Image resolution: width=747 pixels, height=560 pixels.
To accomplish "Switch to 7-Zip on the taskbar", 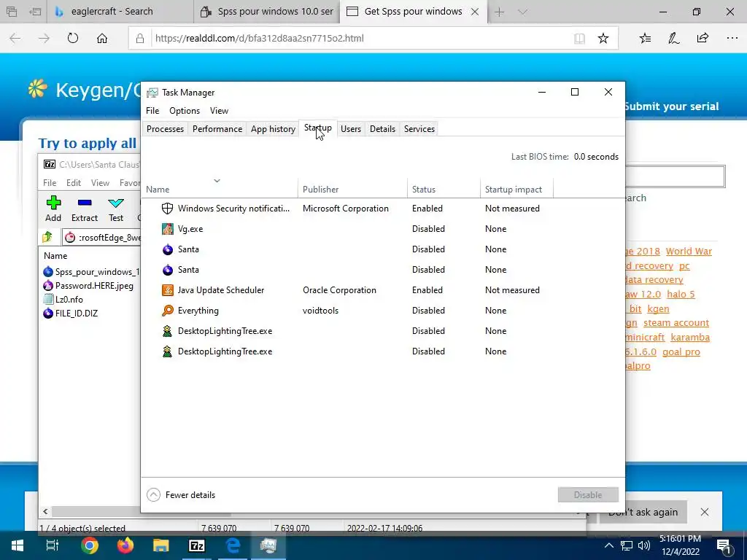I will [x=197, y=545].
